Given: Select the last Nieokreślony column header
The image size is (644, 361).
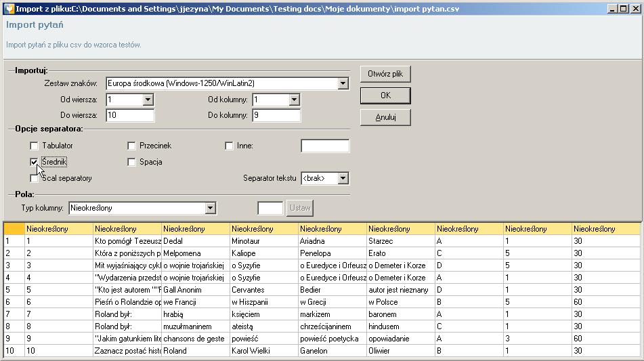Looking at the screenshot, I should click(x=606, y=229).
